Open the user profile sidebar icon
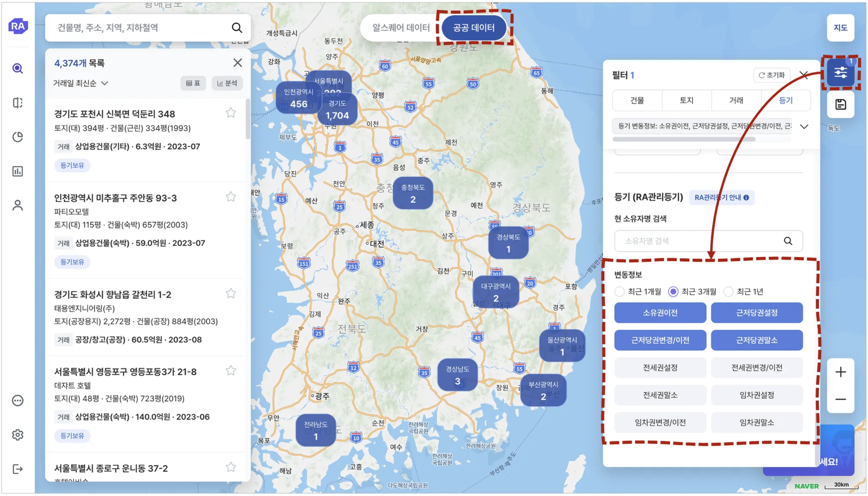 click(18, 206)
